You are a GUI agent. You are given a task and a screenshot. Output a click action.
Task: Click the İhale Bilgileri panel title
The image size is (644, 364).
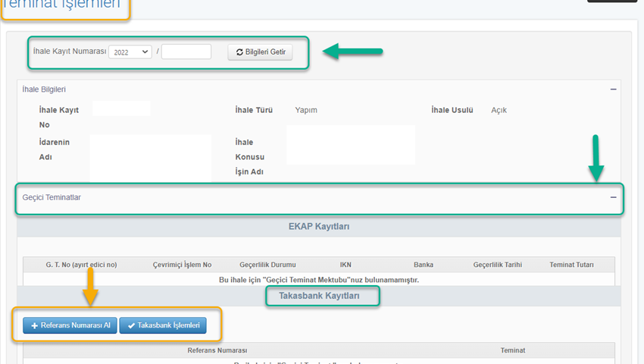point(44,89)
